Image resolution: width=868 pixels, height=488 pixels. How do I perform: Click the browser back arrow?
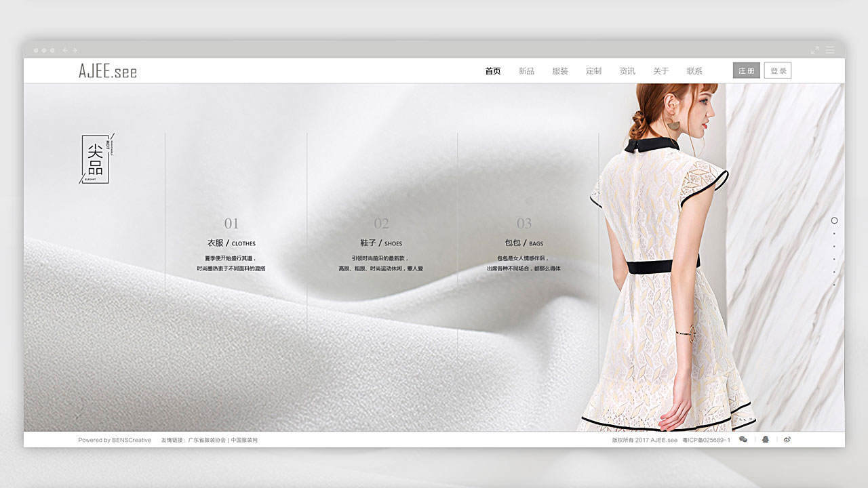pyautogui.click(x=65, y=50)
